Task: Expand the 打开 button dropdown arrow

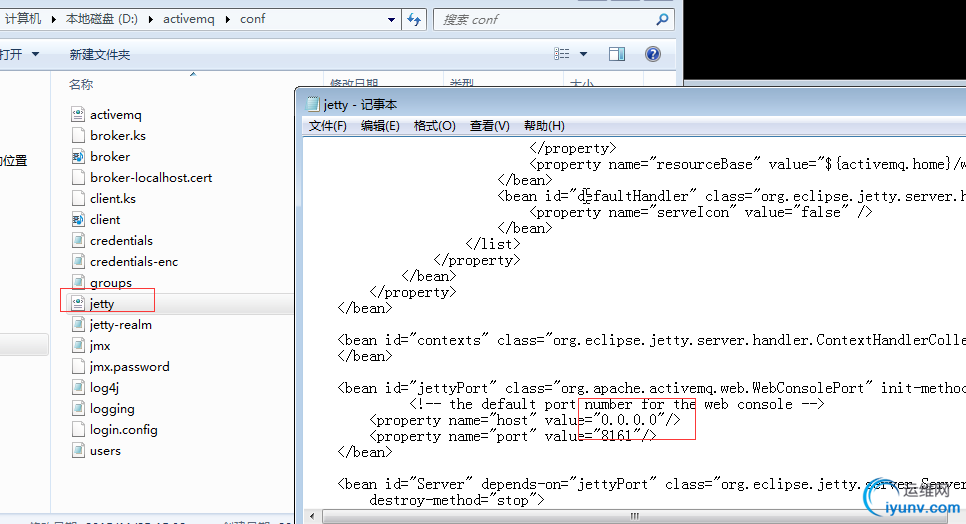Action: [x=36, y=54]
